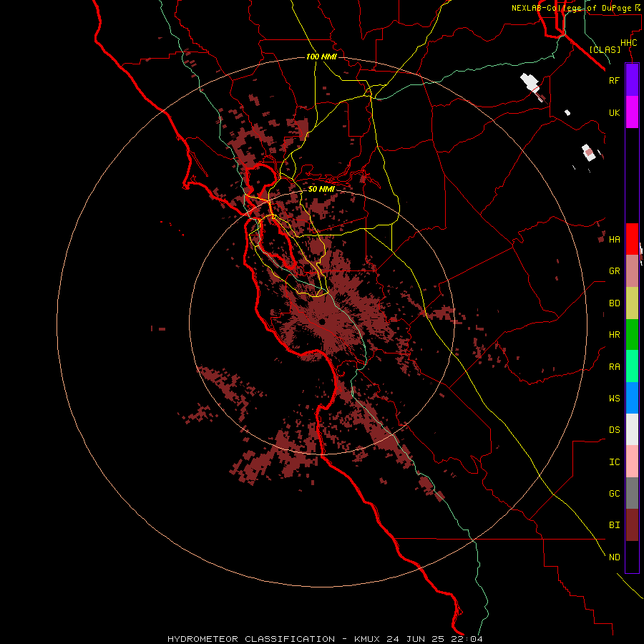Screen dimensions: 644x644
Task: Click the GC gray legend color block
Action: tap(632, 493)
